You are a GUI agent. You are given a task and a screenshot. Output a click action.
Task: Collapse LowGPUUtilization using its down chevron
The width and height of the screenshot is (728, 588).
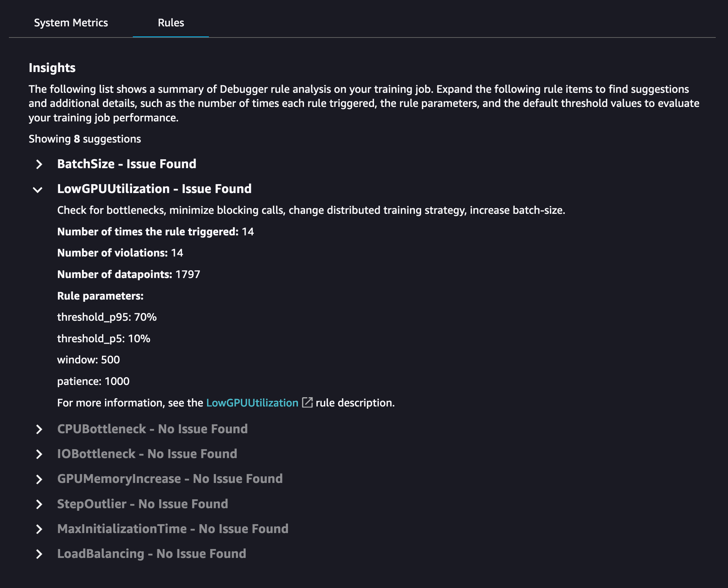38,190
